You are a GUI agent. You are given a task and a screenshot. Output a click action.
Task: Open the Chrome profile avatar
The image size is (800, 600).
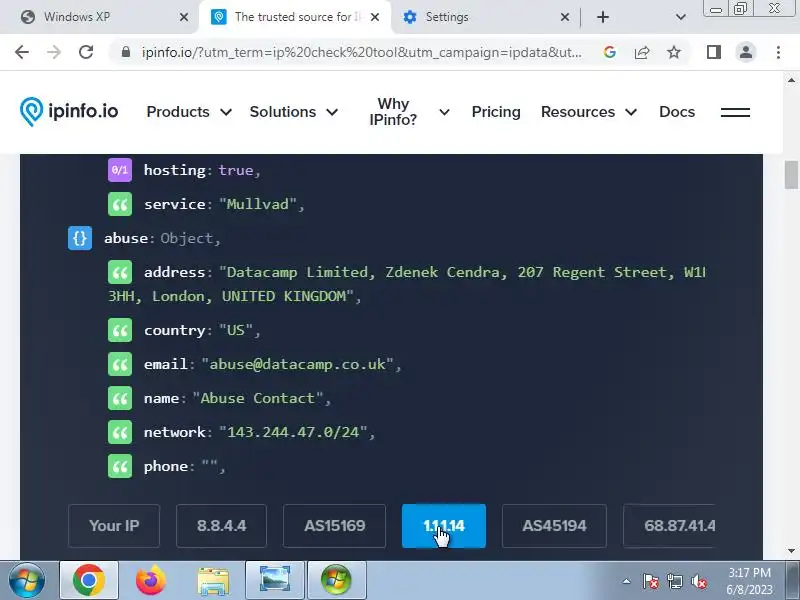pos(746,52)
